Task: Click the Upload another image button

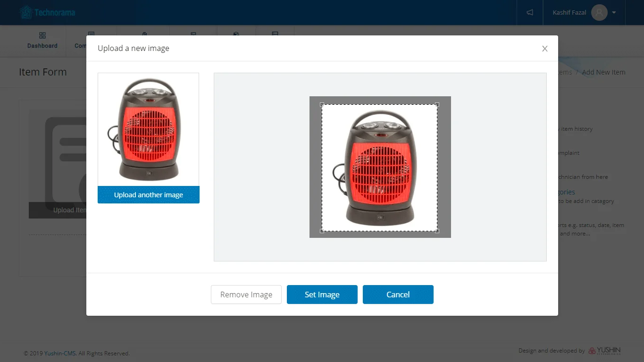Action: (148, 195)
